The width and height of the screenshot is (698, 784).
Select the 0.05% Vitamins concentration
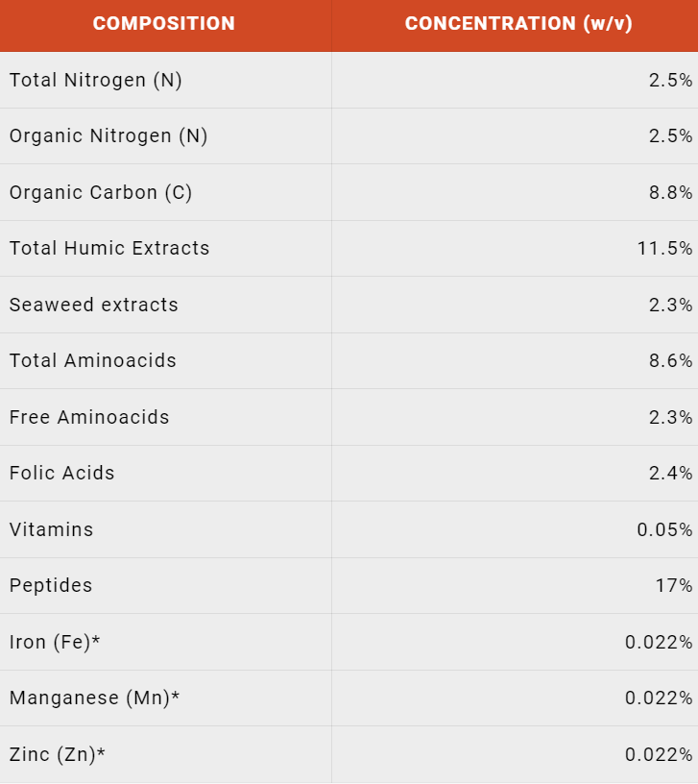click(664, 529)
